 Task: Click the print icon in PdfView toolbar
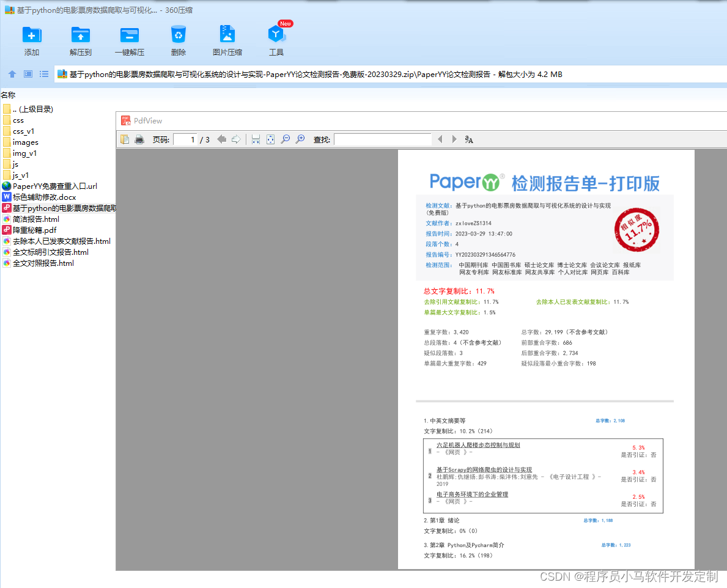tap(139, 139)
